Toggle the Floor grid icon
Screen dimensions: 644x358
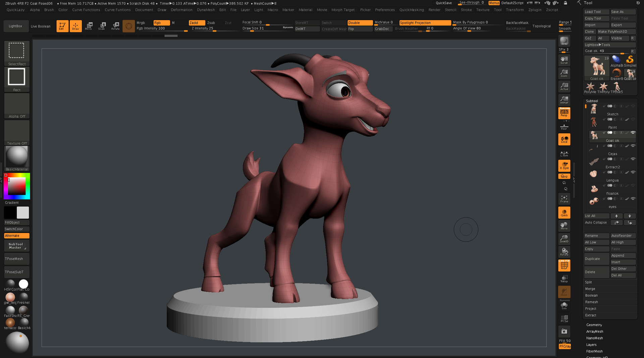tap(564, 126)
